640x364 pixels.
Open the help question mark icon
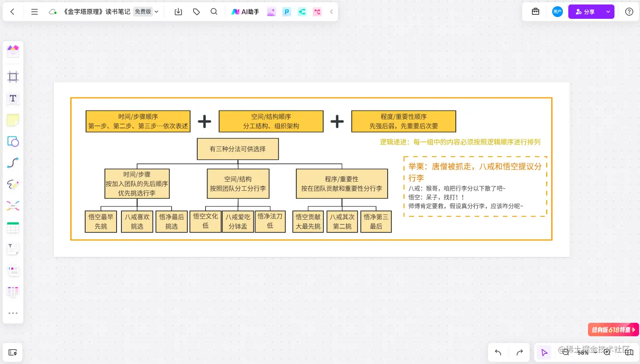tap(629, 12)
